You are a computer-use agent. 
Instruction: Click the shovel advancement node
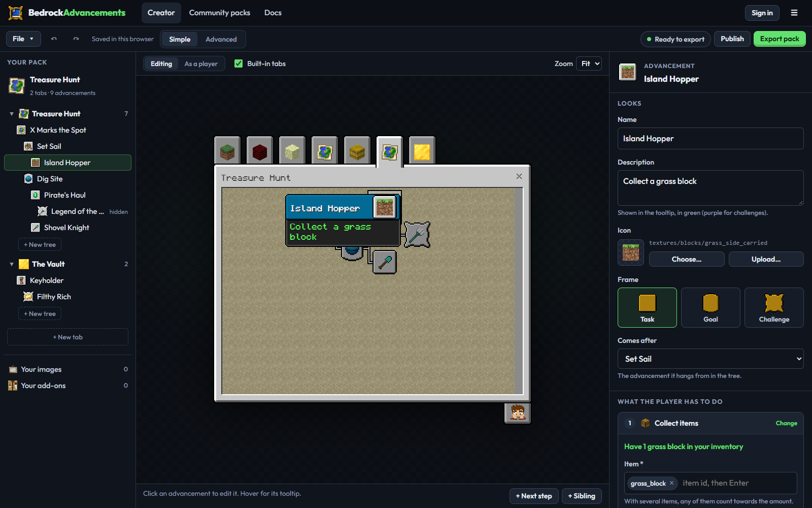[x=385, y=262]
